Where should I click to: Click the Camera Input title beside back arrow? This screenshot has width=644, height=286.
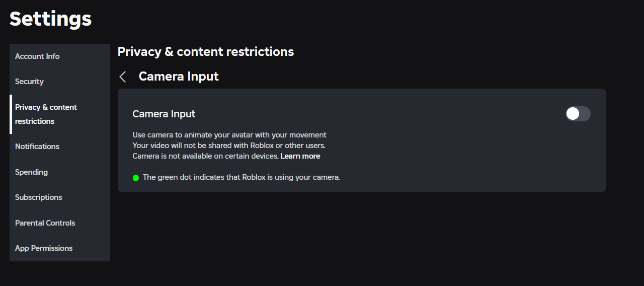coord(179,77)
